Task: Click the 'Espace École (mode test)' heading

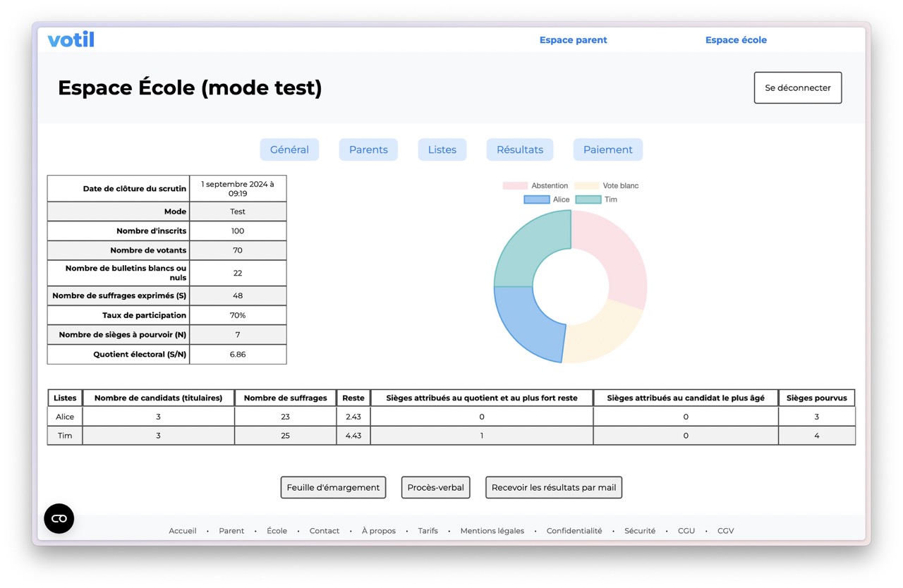Action: click(190, 88)
